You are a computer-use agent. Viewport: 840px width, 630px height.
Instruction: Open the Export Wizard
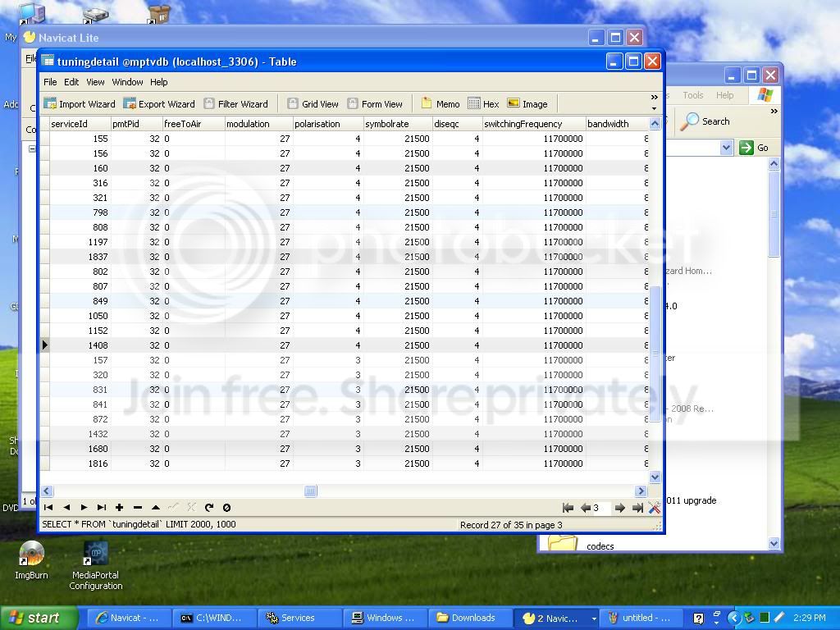pyautogui.click(x=159, y=104)
